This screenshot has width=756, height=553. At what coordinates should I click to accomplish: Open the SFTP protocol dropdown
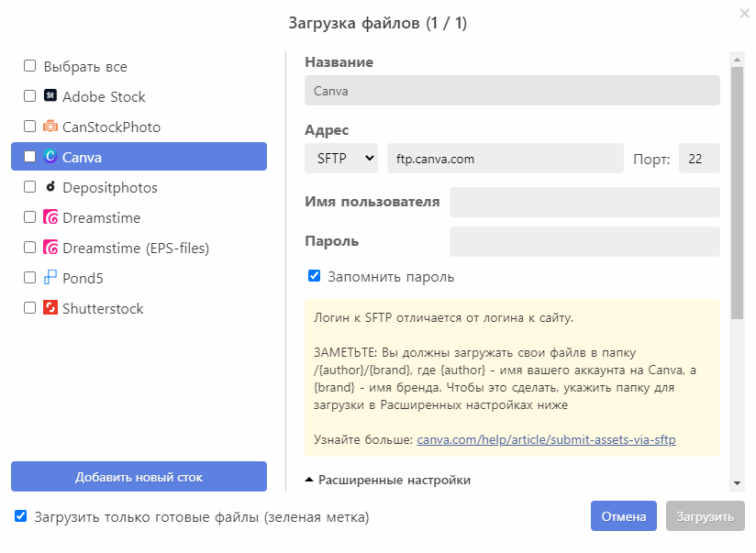(x=340, y=158)
